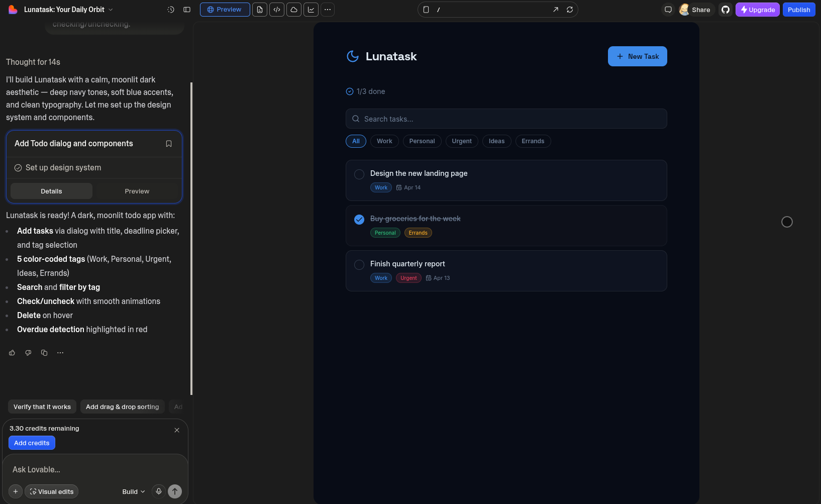The height and width of the screenshot is (504, 821).
Task: Open the version history clock icon
Action: (171, 10)
